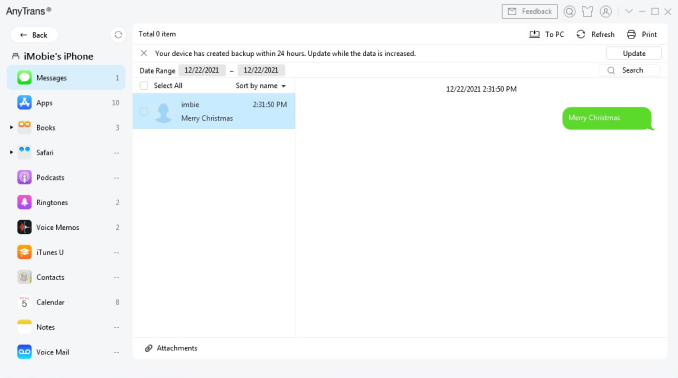
Task: Select the imbie Merry Christmas conversation
Action: click(214, 111)
